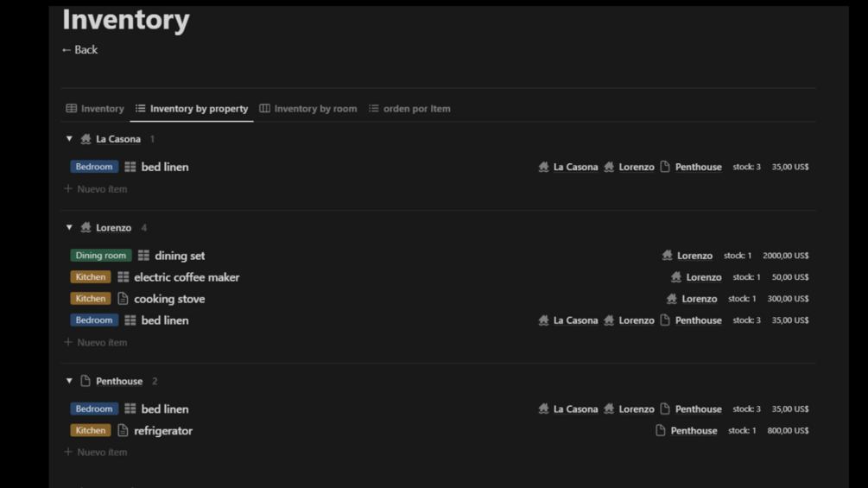Open the orden por Item tab
This screenshot has width=868, height=488.
pos(416,109)
